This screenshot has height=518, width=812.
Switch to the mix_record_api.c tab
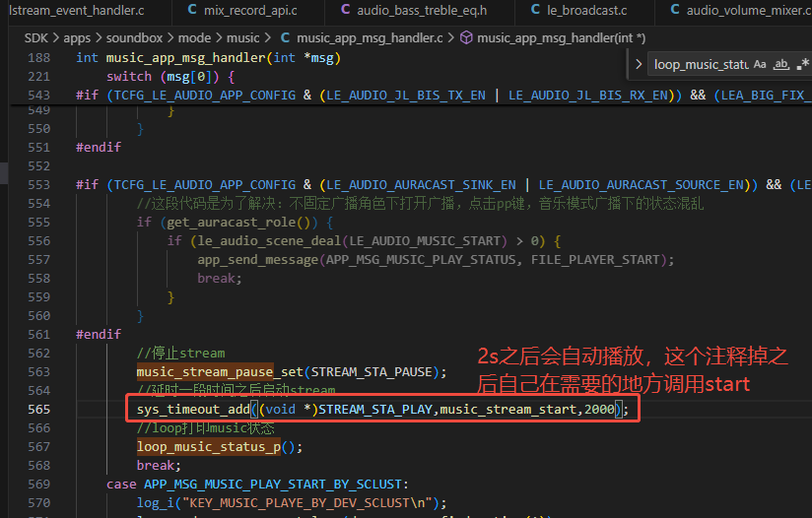248,11
